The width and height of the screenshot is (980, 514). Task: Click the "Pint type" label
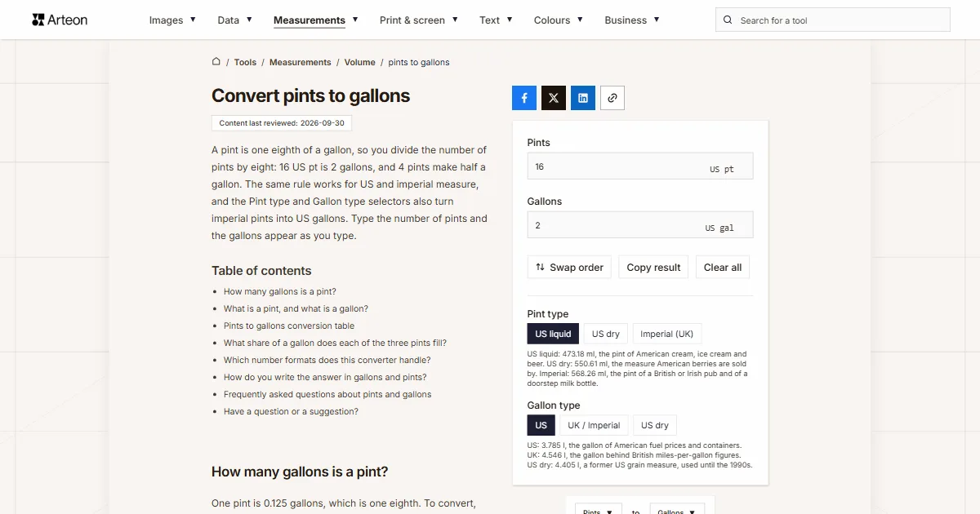click(548, 314)
